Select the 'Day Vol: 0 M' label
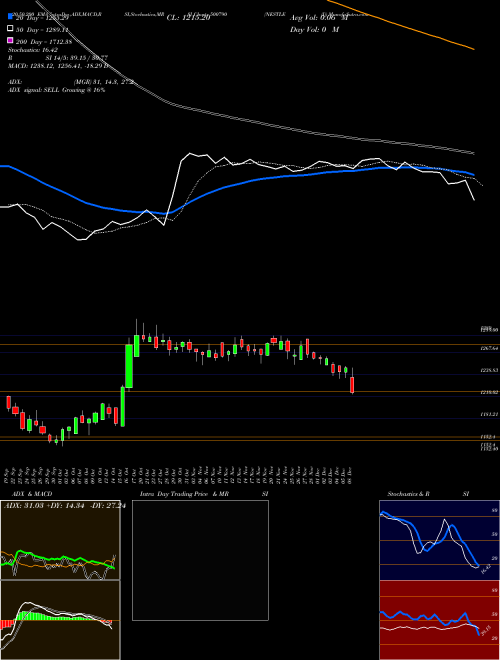The width and height of the screenshot is (500, 660). pos(314,29)
